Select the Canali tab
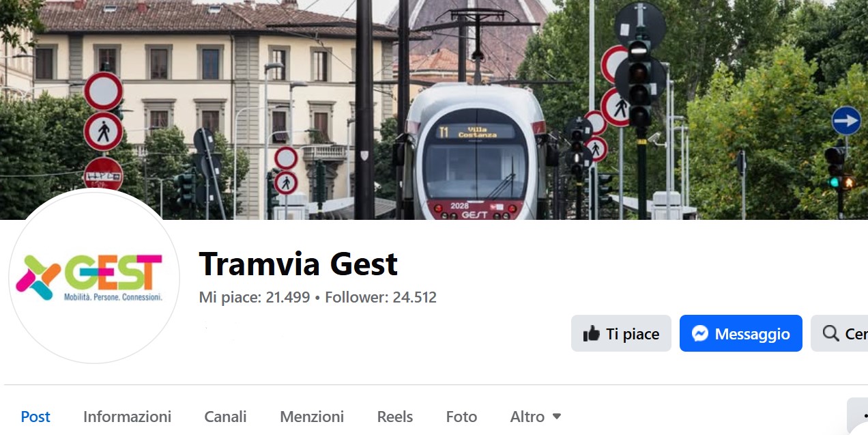 click(x=225, y=416)
